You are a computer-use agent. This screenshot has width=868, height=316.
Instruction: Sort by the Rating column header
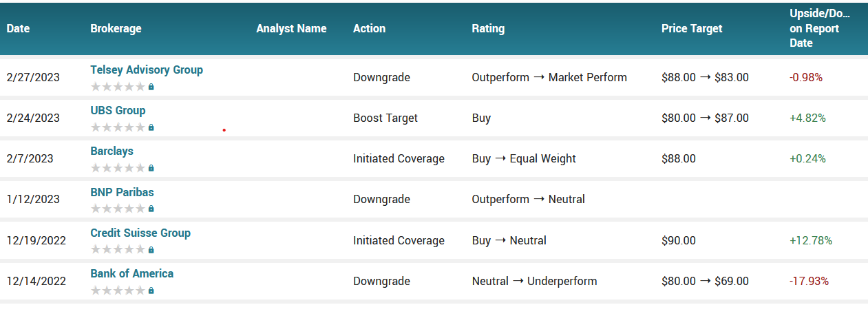point(488,28)
